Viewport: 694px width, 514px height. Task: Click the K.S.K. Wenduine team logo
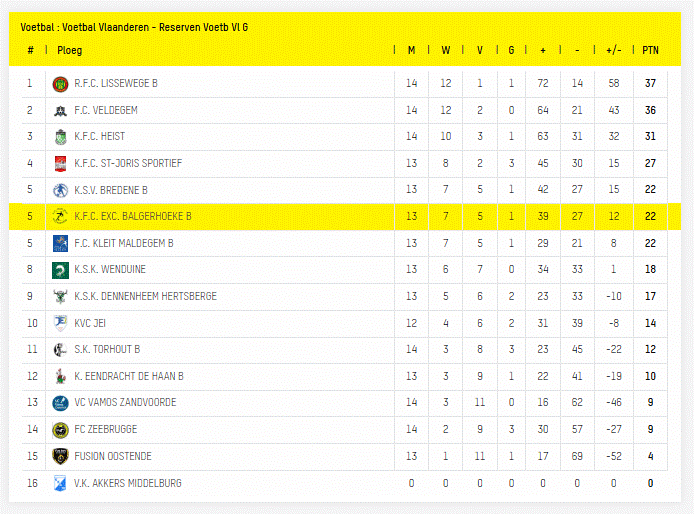click(60, 270)
